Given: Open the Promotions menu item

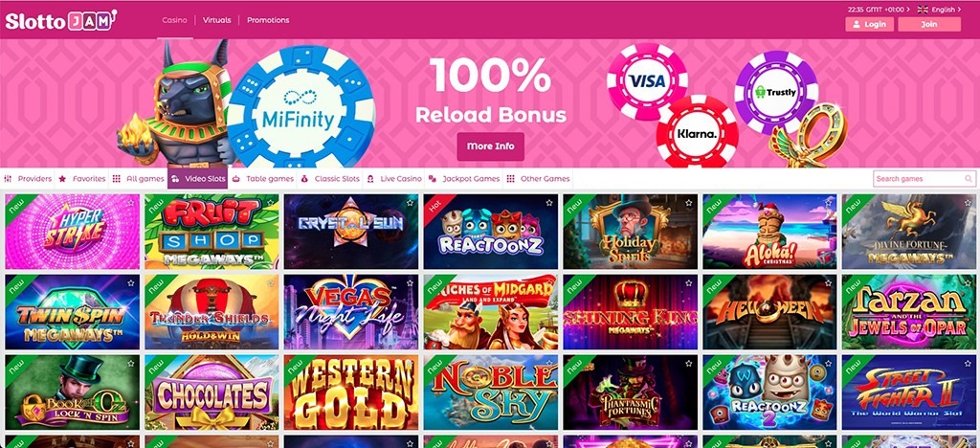Looking at the screenshot, I should (x=268, y=20).
